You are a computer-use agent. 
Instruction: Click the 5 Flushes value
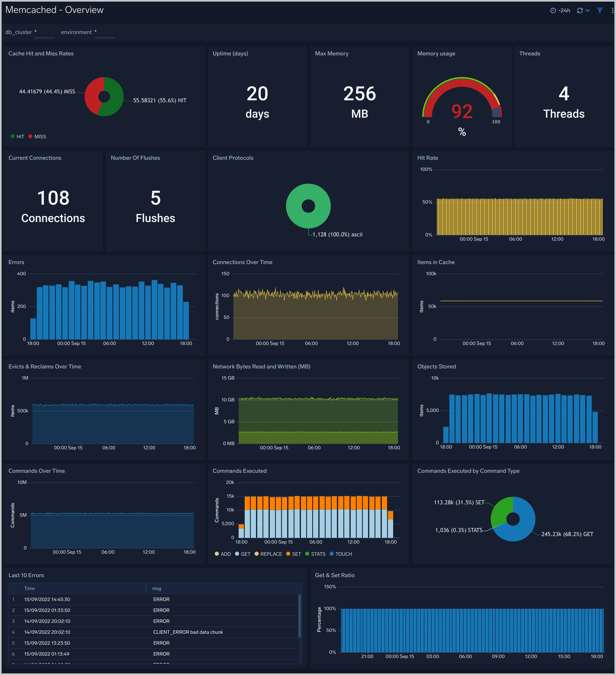tap(155, 206)
